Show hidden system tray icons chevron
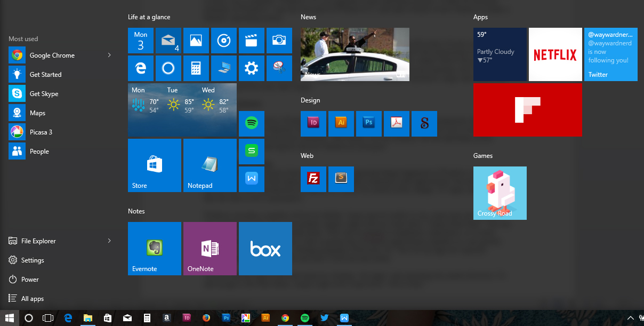 tap(631, 318)
